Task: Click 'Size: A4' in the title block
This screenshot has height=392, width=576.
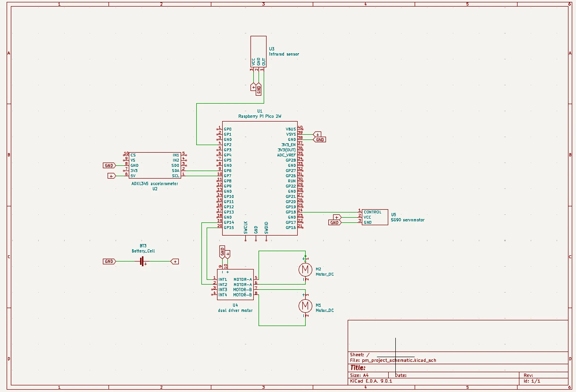Action: [359, 375]
